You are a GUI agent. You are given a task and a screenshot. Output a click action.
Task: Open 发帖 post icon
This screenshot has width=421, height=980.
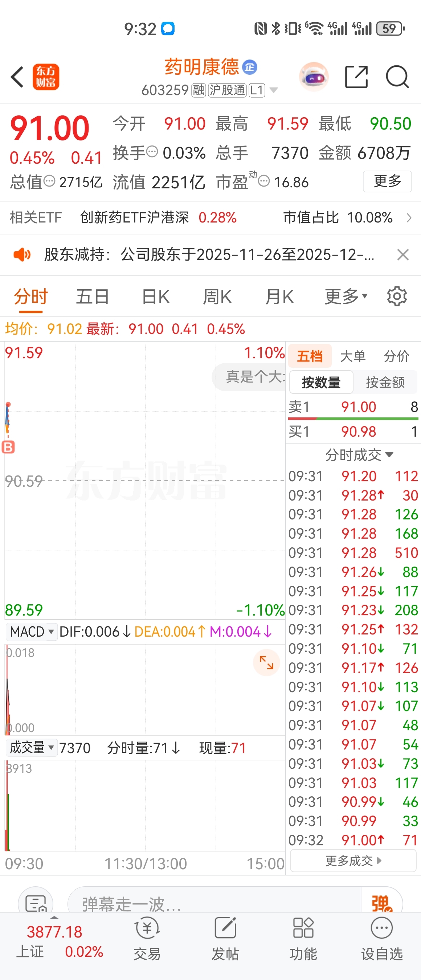pyautogui.click(x=225, y=939)
